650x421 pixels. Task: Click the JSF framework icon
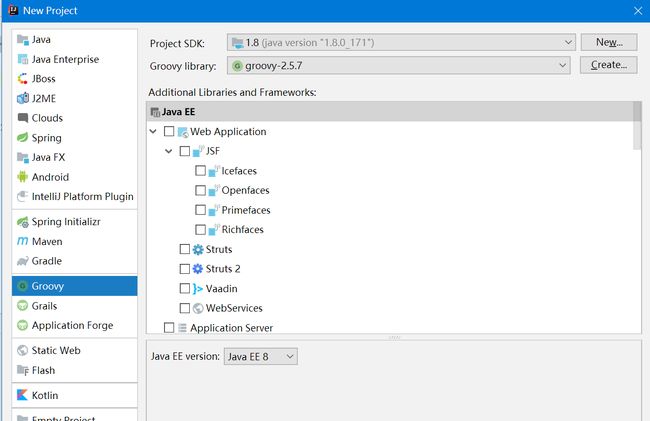198,151
